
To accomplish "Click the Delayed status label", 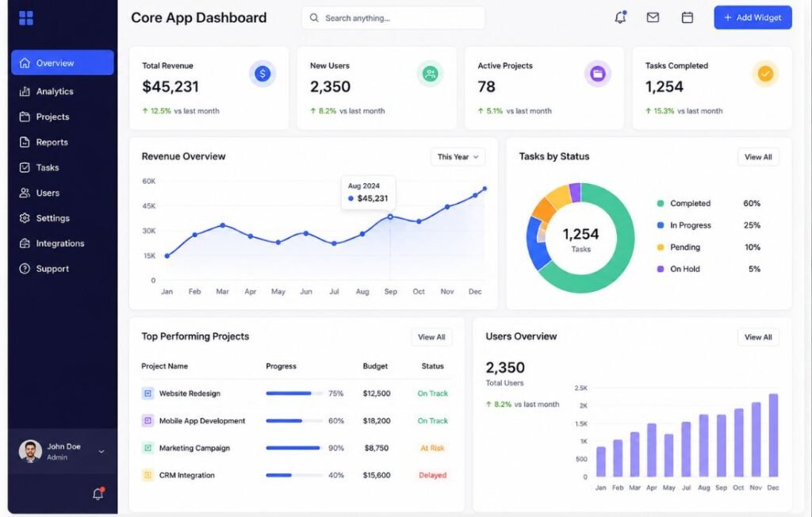I will pyautogui.click(x=432, y=475).
